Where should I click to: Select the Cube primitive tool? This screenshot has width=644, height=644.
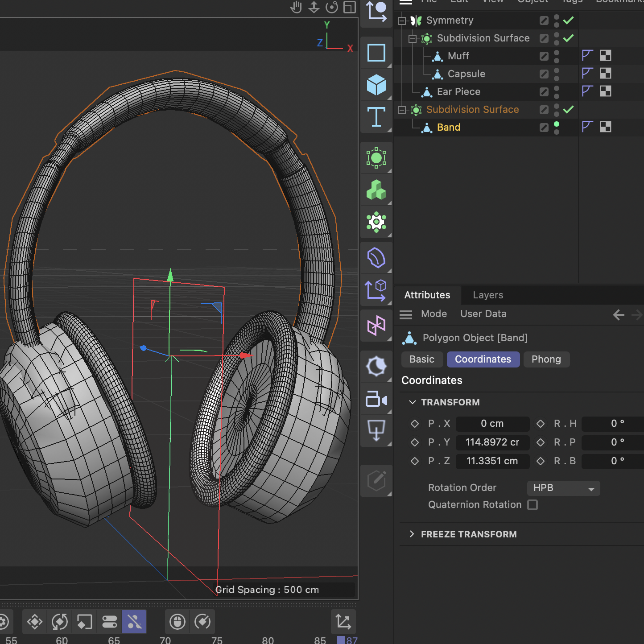coord(377,85)
